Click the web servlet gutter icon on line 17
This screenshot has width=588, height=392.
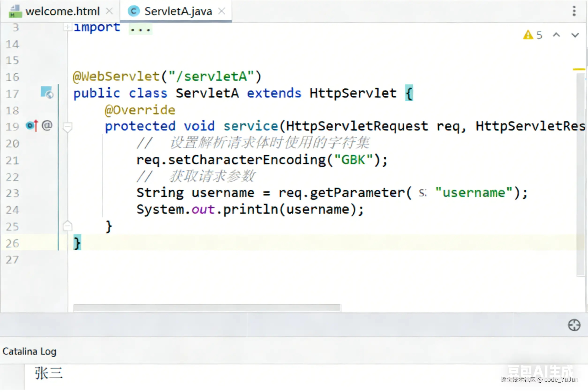tap(47, 93)
